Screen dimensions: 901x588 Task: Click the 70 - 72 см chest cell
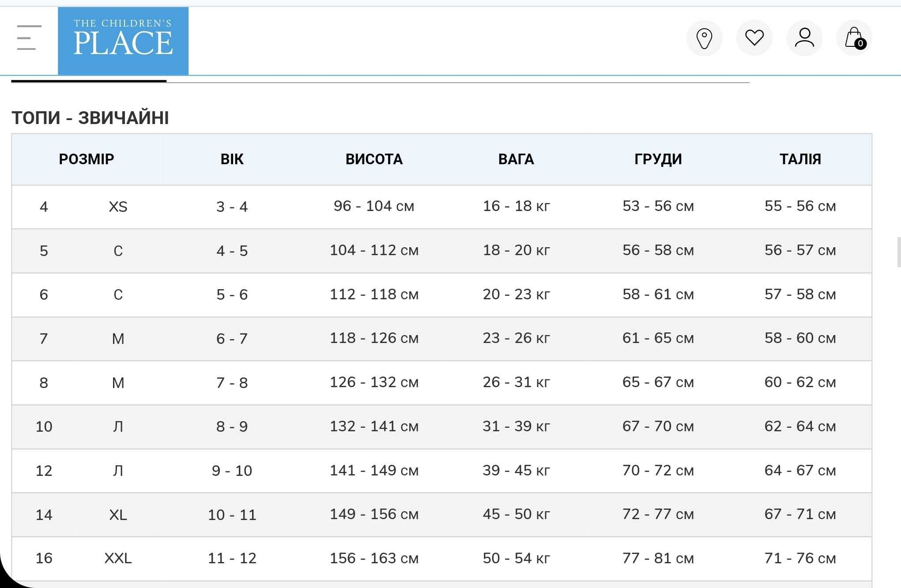click(x=658, y=470)
